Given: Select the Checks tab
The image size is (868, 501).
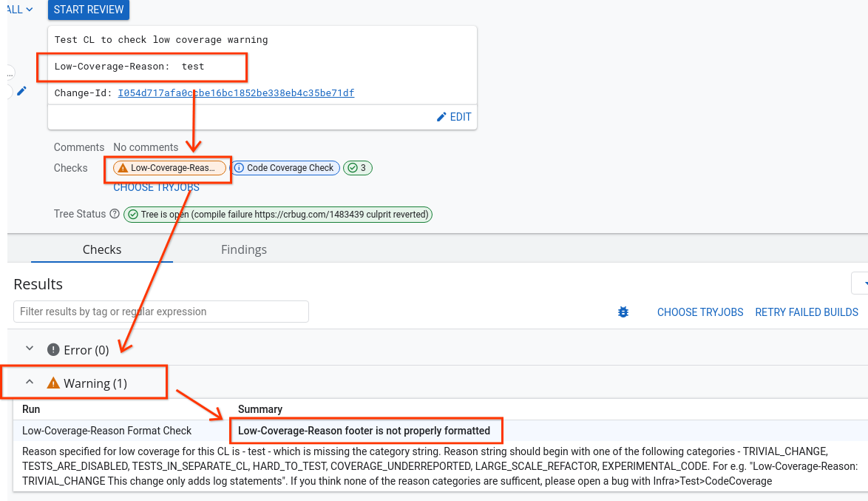Looking at the screenshot, I should 102,249.
